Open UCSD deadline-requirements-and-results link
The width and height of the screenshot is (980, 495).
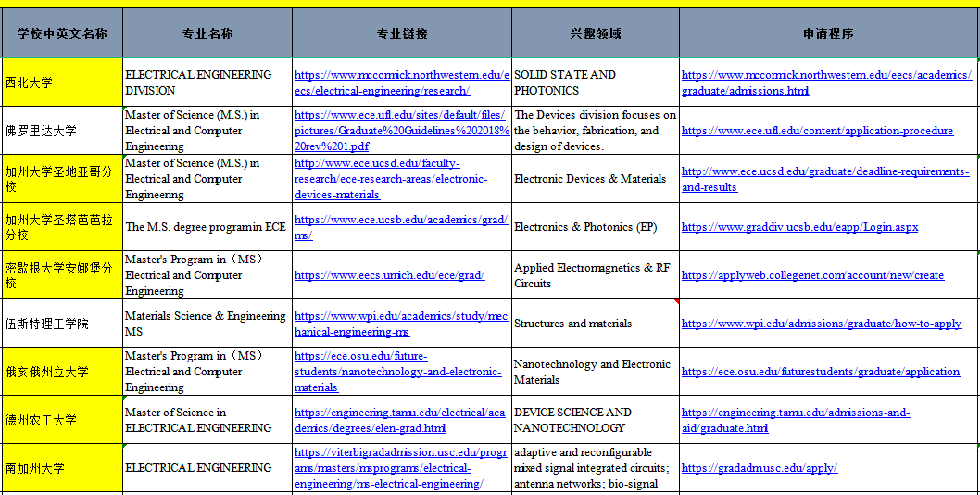point(825,179)
